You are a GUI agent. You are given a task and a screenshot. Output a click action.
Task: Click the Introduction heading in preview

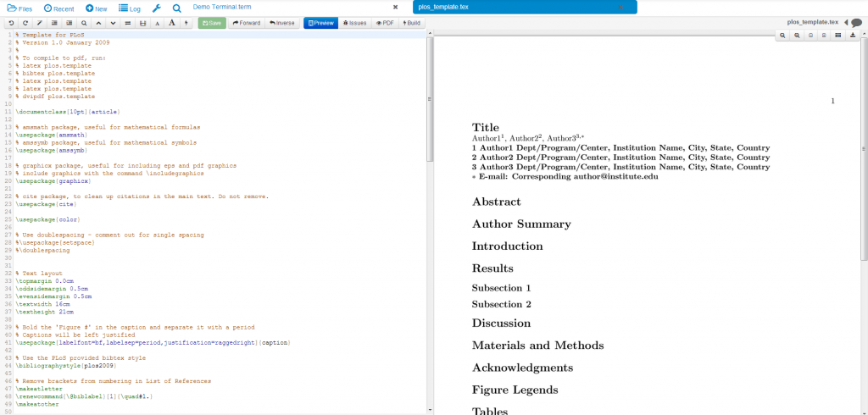pyautogui.click(x=508, y=246)
